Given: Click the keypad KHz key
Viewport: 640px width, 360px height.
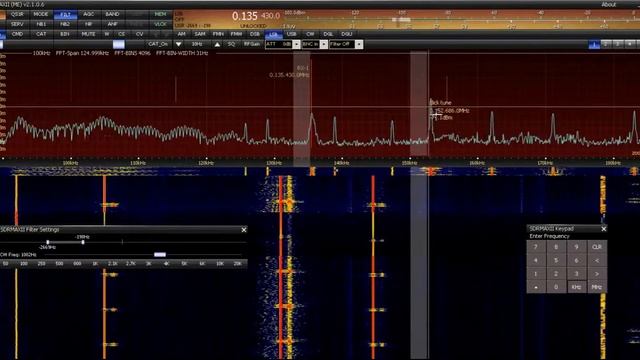Looking at the screenshot, I should (576, 287).
